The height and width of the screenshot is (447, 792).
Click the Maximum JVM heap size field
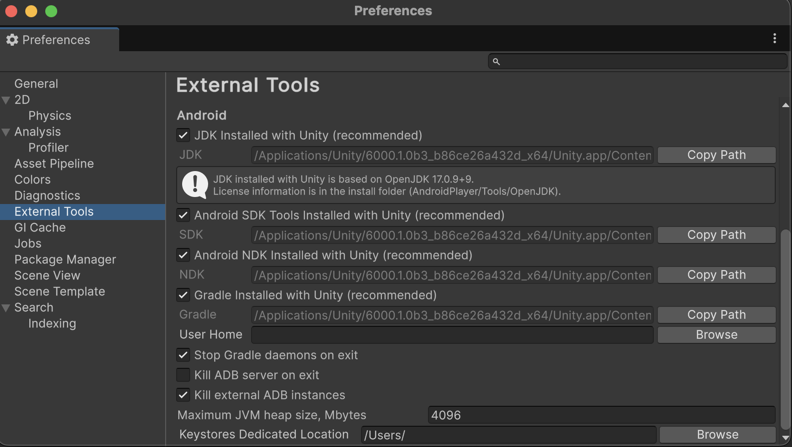tap(600, 415)
